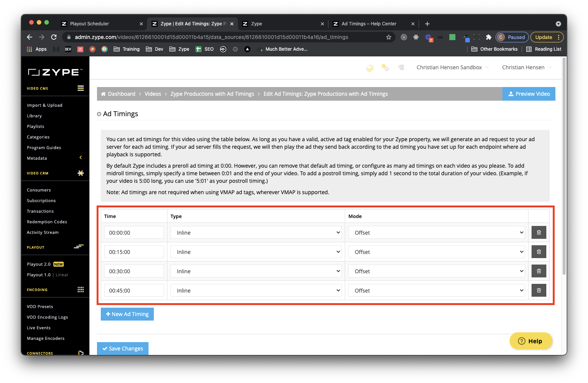
Task: Click the Connectors play icon
Action: [x=81, y=353]
